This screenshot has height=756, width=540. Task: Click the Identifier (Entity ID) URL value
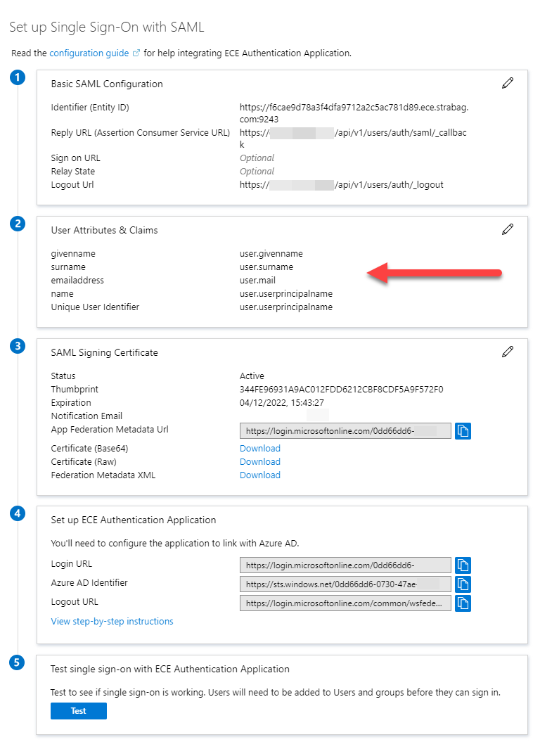[x=354, y=113]
